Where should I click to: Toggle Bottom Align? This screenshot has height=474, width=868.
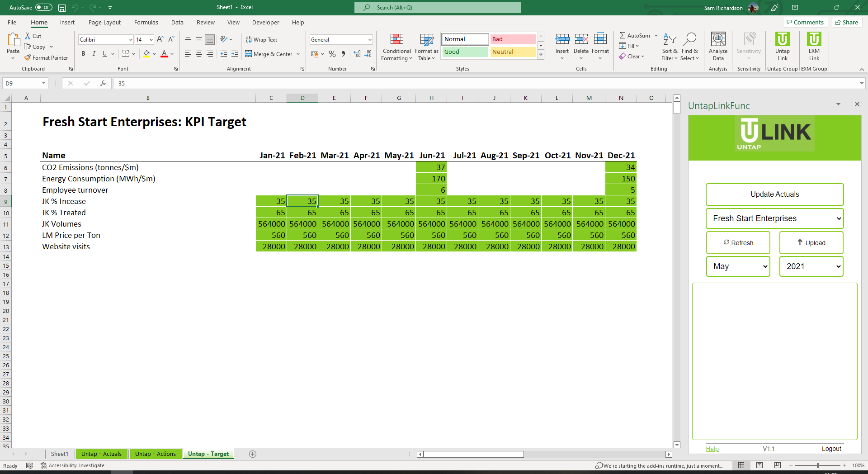(210, 39)
